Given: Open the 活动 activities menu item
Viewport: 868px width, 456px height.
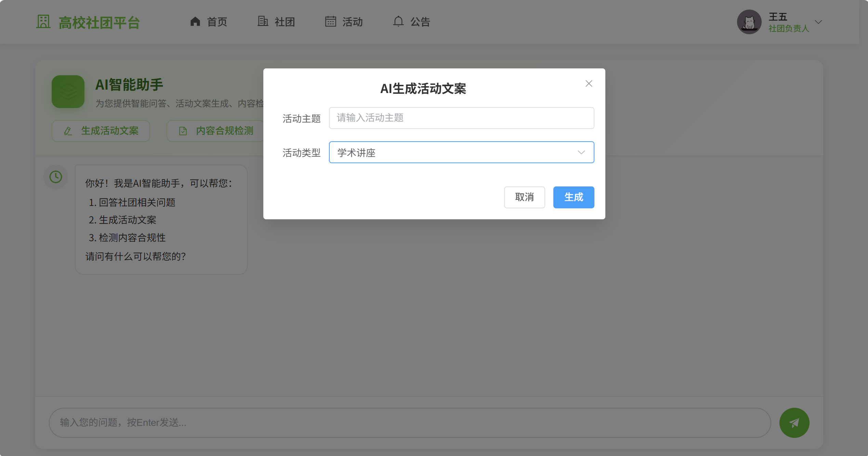Looking at the screenshot, I should tap(344, 22).
